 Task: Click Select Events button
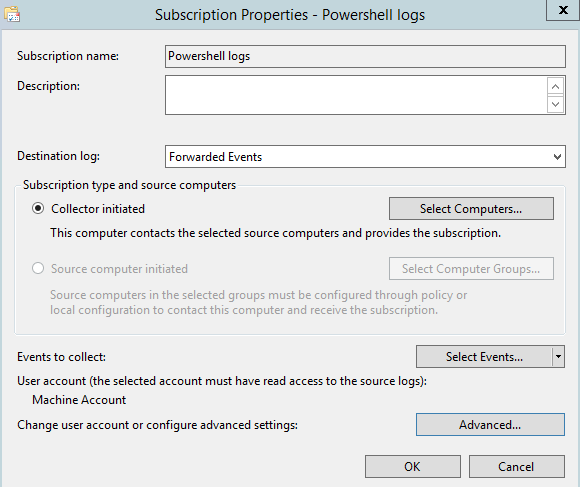pyautogui.click(x=484, y=356)
